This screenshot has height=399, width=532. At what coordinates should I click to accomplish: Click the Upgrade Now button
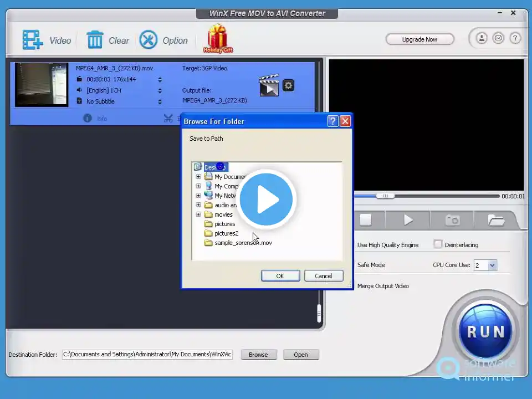point(420,39)
